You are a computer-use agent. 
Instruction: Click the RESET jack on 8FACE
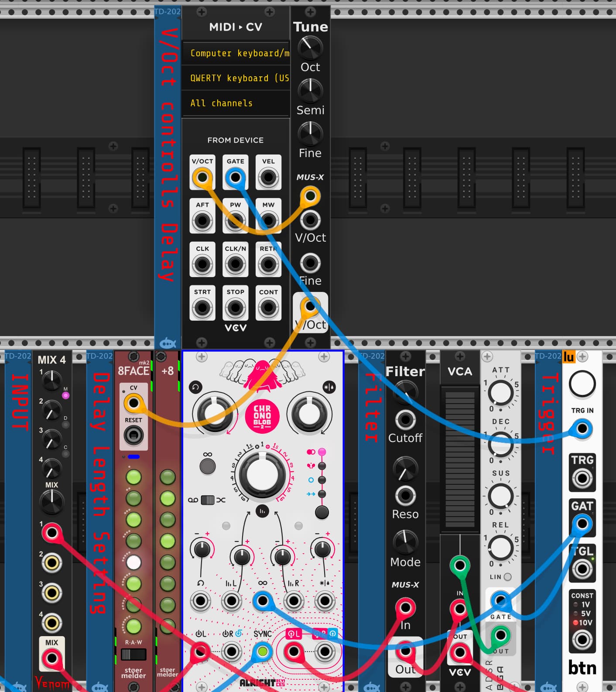point(133,435)
